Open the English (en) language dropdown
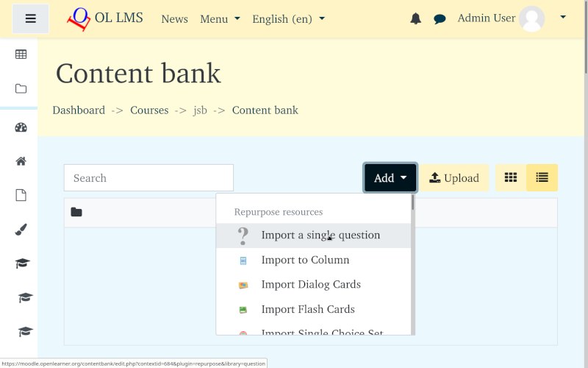Viewport: 588px width, 368px height. pos(288,19)
